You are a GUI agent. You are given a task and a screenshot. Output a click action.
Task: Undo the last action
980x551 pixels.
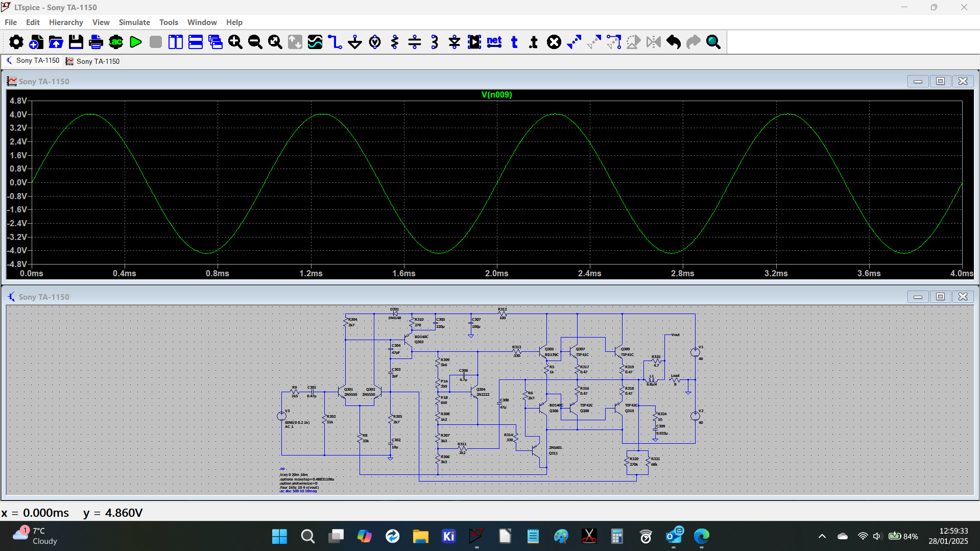pos(674,42)
